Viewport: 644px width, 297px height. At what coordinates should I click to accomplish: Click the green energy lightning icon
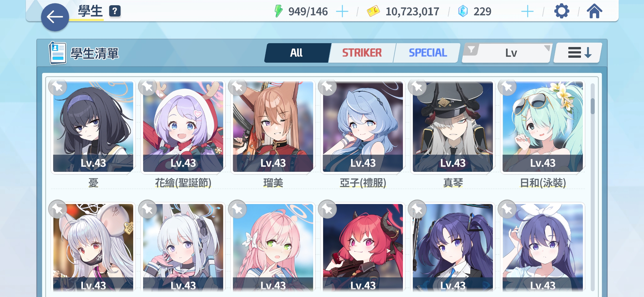tap(279, 11)
